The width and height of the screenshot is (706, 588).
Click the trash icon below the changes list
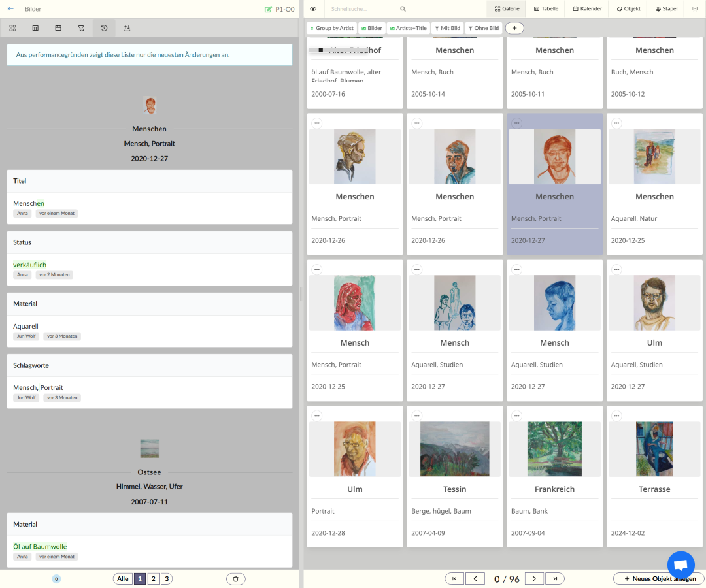click(236, 579)
